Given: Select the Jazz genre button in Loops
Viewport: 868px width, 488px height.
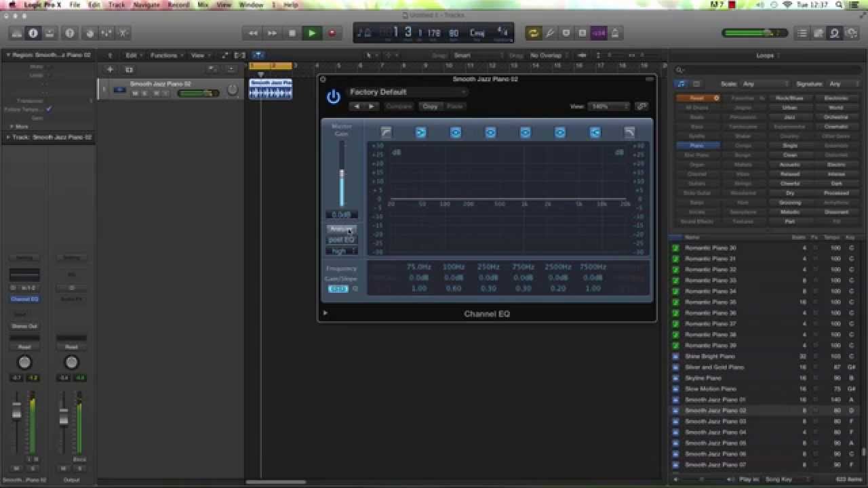Looking at the screenshot, I should (x=790, y=117).
